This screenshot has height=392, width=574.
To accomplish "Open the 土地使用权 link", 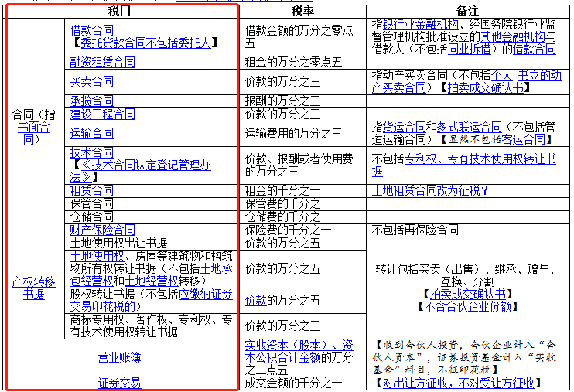I will (x=97, y=256).
